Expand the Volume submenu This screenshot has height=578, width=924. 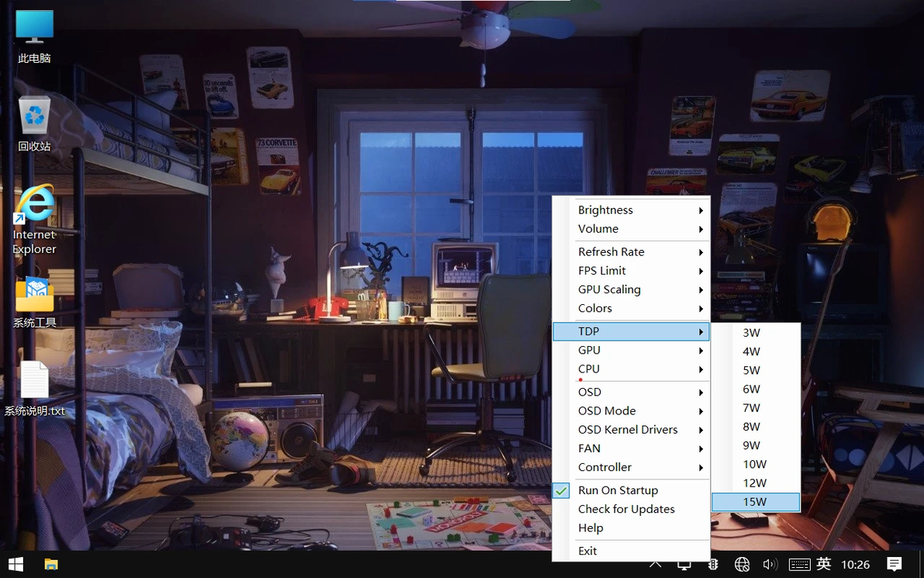[x=631, y=229]
